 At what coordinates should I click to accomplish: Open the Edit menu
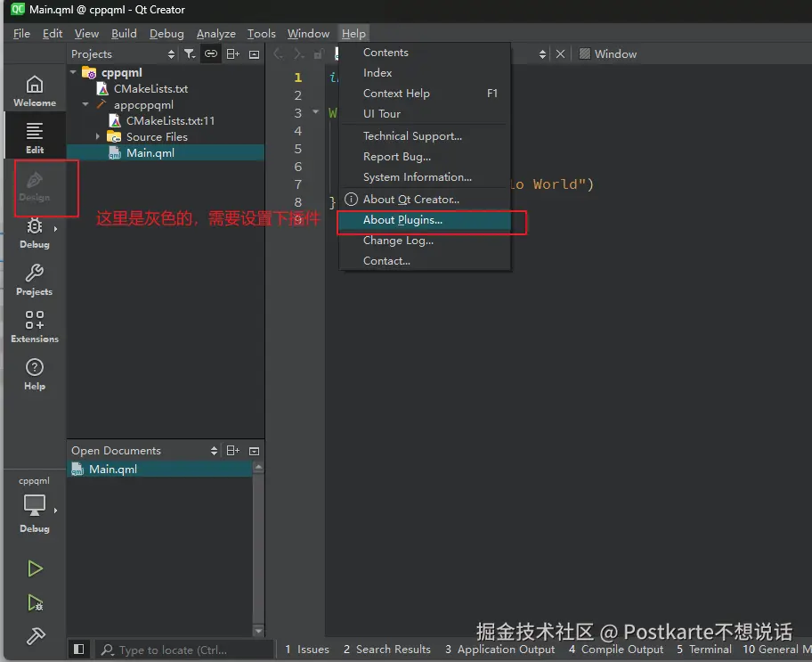pos(53,34)
